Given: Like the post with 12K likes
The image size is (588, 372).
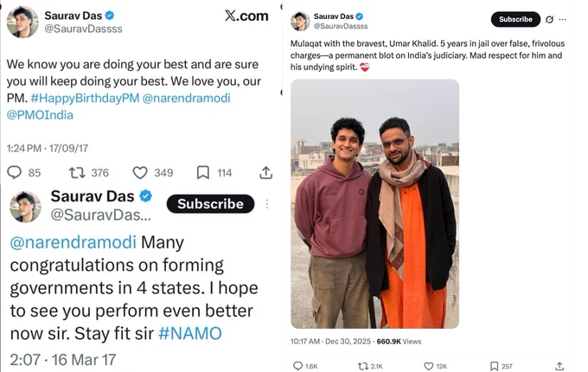Looking at the screenshot, I should (428, 366).
